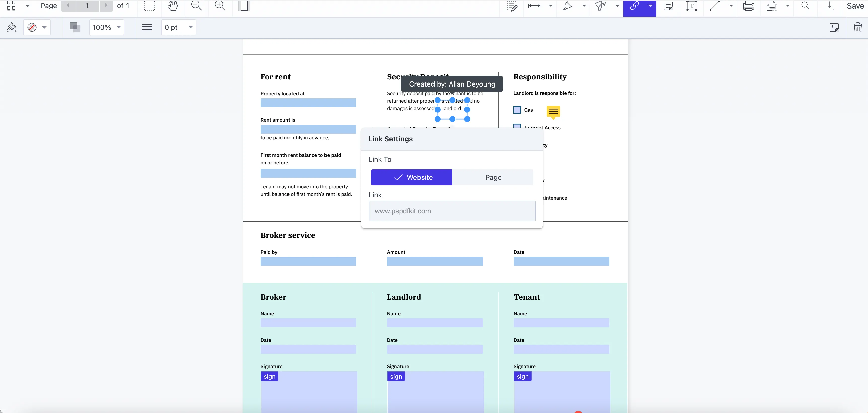The height and width of the screenshot is (413, 868).
Task: Select the highlighter tool
Action: (568, 6)
